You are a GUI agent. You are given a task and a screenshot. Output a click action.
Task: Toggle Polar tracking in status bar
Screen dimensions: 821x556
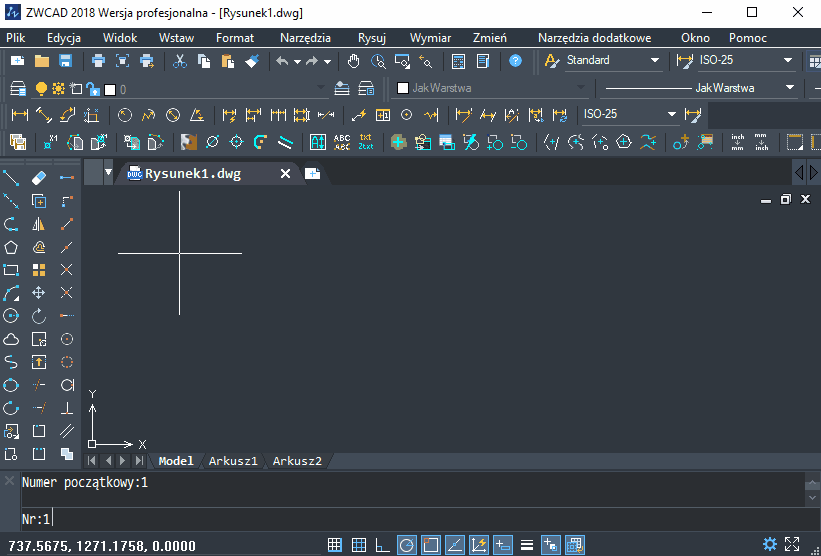coord(407,545)
